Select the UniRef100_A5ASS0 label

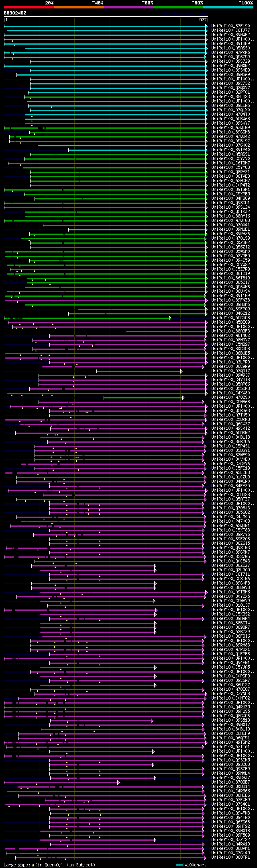[230, 48]
